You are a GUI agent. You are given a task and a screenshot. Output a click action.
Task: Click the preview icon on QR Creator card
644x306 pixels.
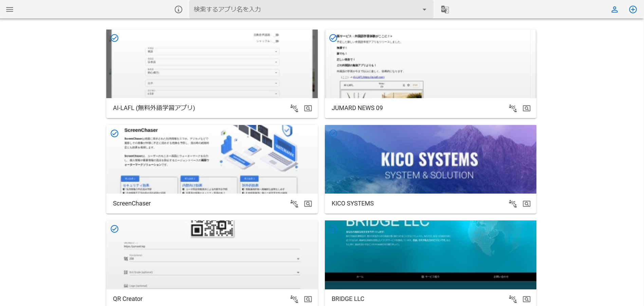coord(308,299)
